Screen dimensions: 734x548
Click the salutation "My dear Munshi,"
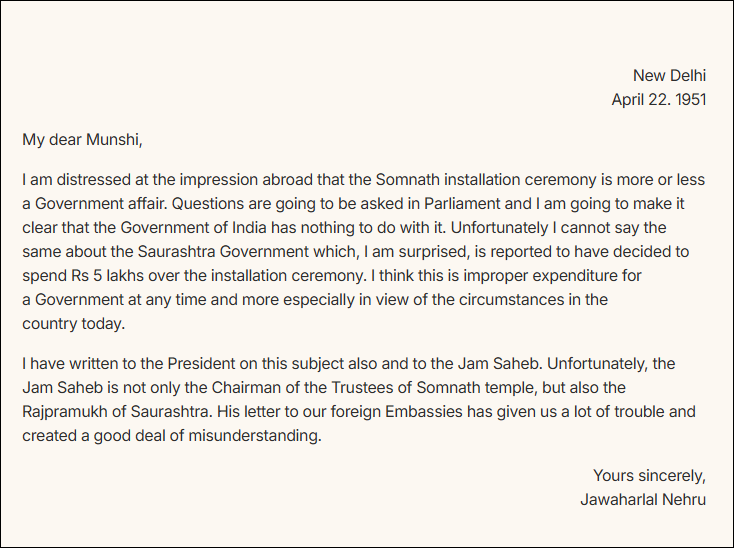[x=82, y=140]
